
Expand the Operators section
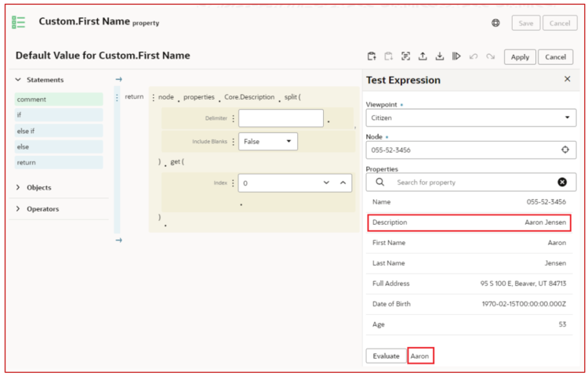point(17,208)
